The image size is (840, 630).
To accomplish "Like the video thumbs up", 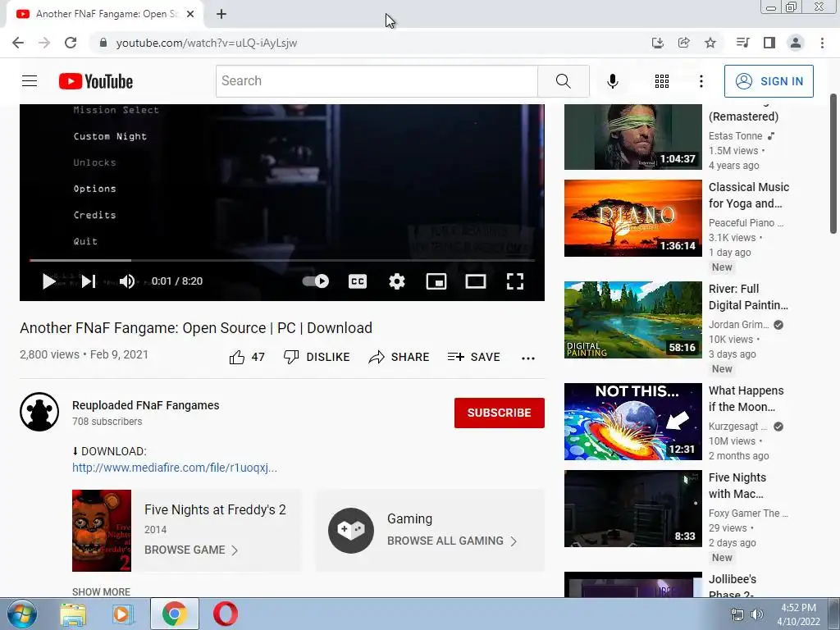I will 247,357.
